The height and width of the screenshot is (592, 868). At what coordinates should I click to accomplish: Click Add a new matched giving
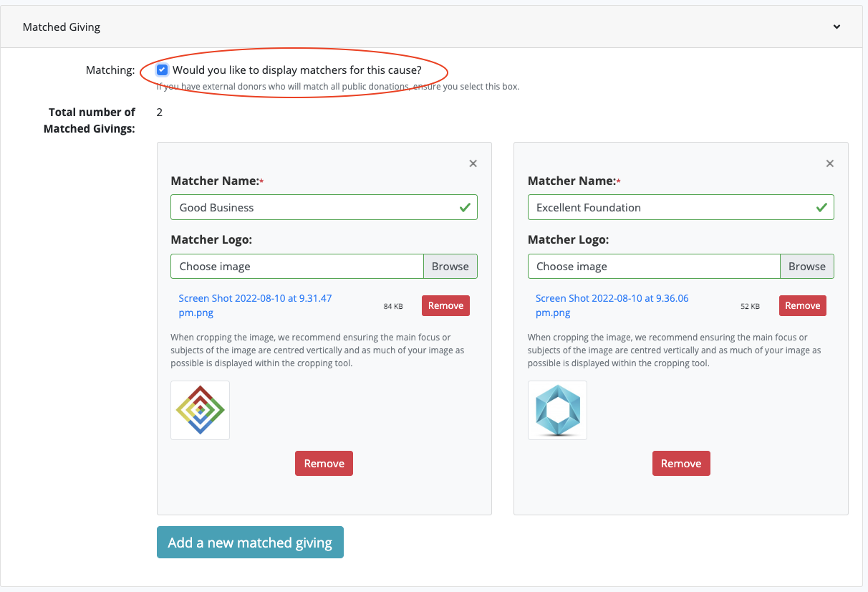tap(250, 542)
